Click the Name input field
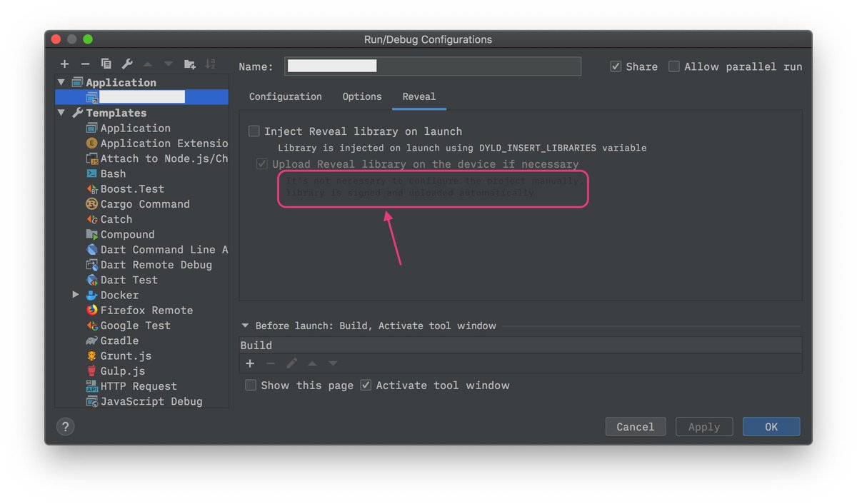The width and height of the screenshot is (857, 504). [433, 66]
